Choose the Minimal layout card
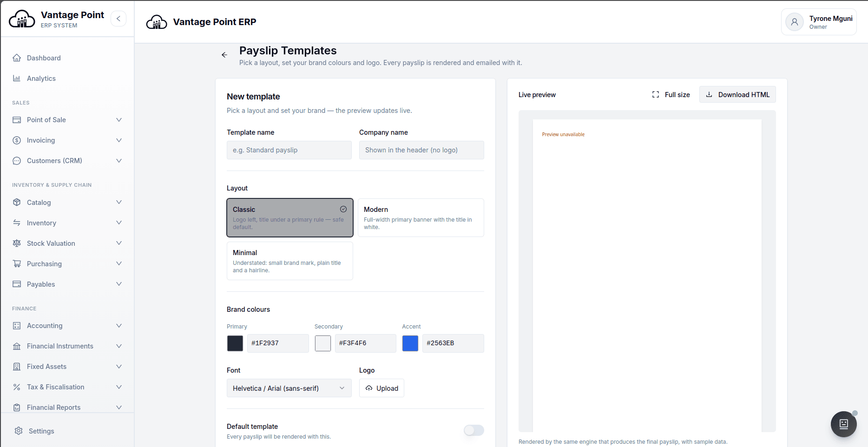This screenshot has height=447, width=868. coord(289,261)
